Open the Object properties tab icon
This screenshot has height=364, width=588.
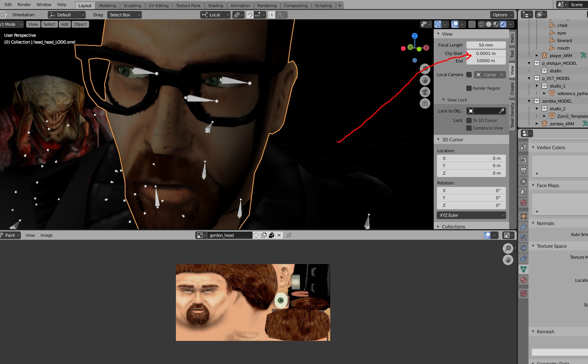coord(524,216)
